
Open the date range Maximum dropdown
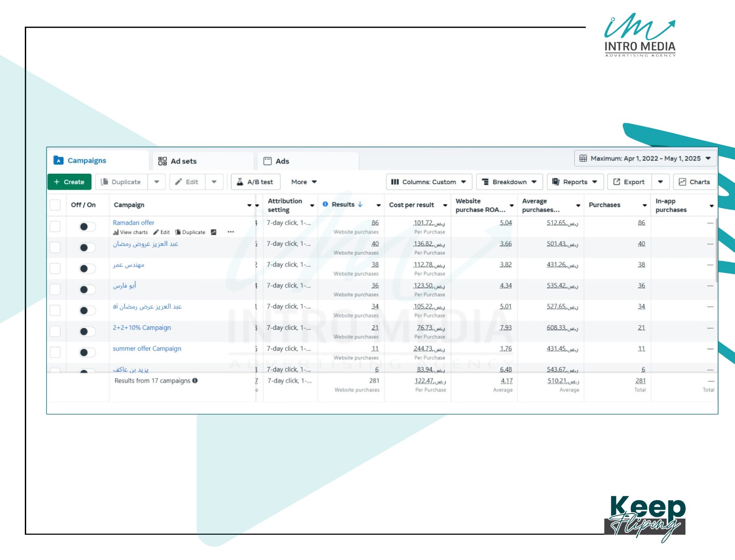[x=645, y=158]
